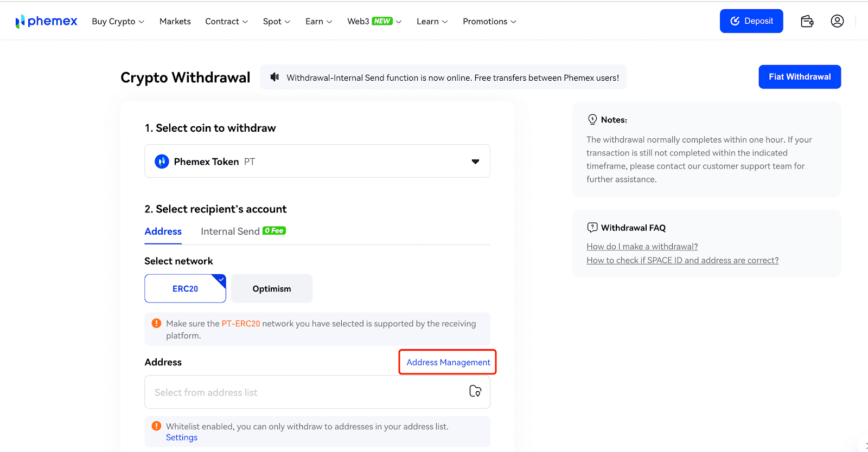This screenshot has width=868, height=452.
Task: Open the Markets page
Action: (175, 22)
